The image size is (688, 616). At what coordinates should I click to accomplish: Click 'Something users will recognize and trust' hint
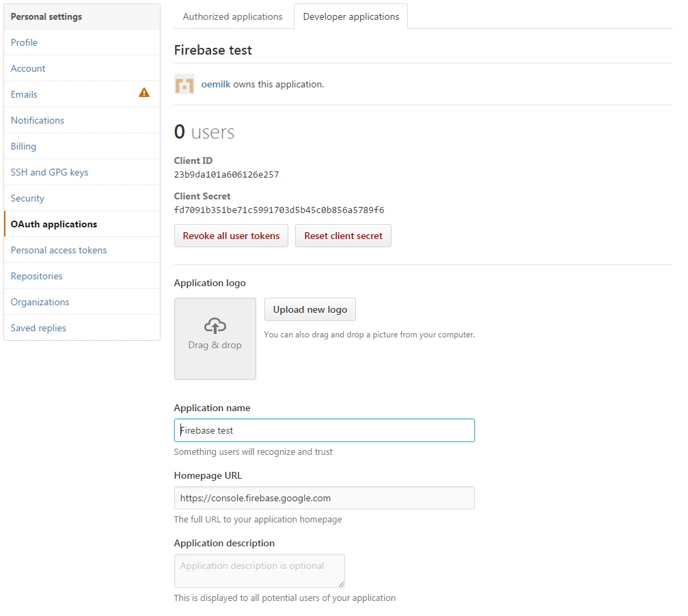click(x=253, y=451)
